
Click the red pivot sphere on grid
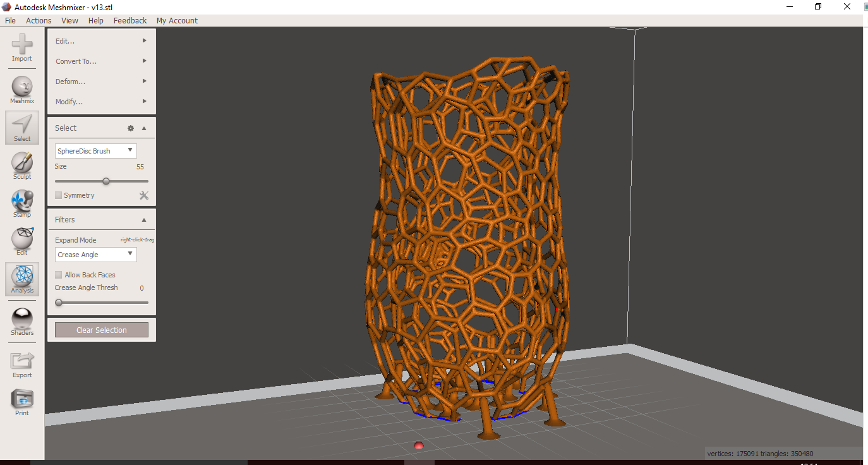418,445
